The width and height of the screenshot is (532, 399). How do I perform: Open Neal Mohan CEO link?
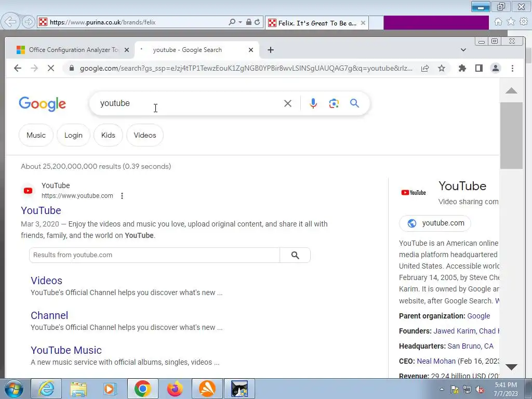436,361
